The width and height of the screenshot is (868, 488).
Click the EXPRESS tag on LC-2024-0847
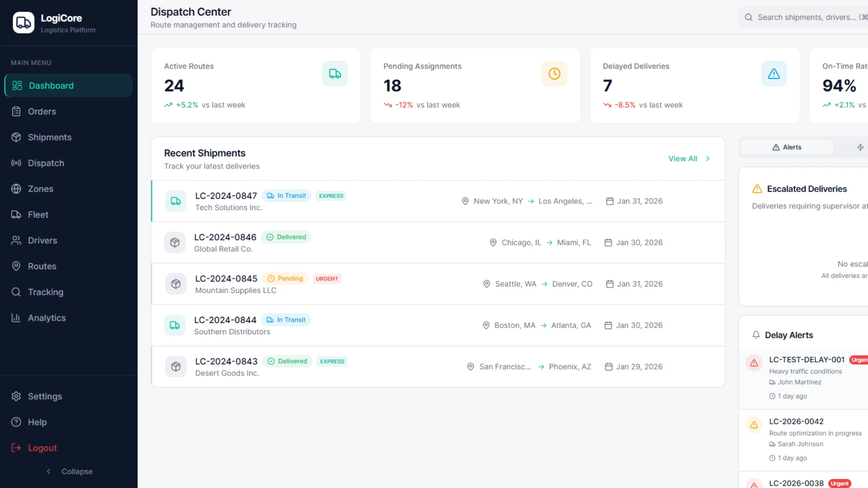(x=331, y=196)
